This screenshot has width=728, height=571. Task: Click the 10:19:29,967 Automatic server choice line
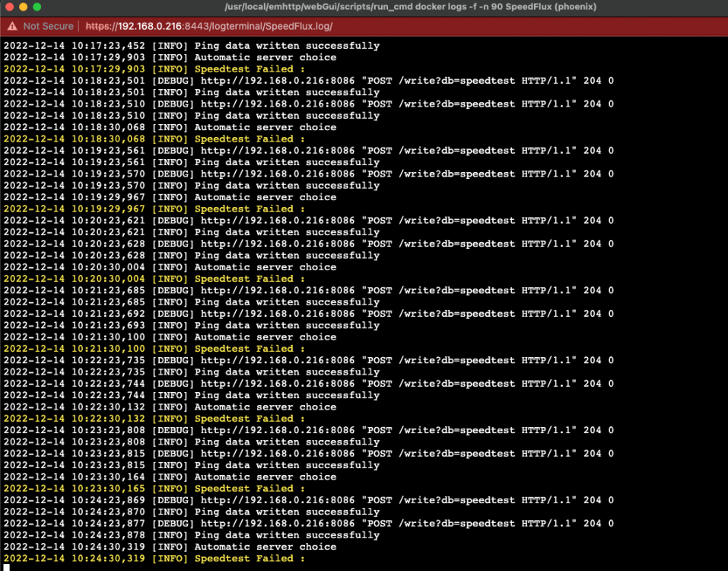pyautogui.click(x=170, y=197)
